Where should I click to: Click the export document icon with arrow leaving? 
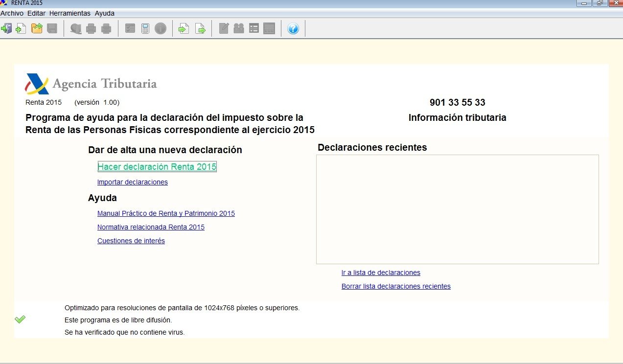200,28
